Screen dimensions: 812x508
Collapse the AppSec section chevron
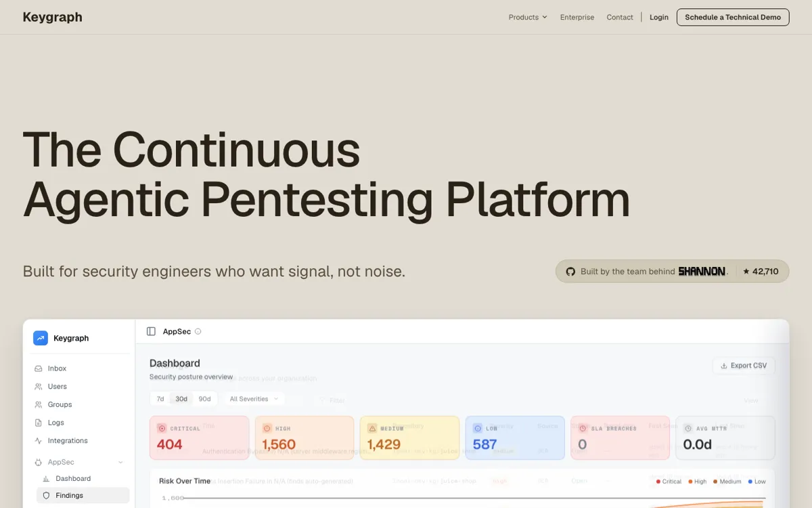[120, 462]
